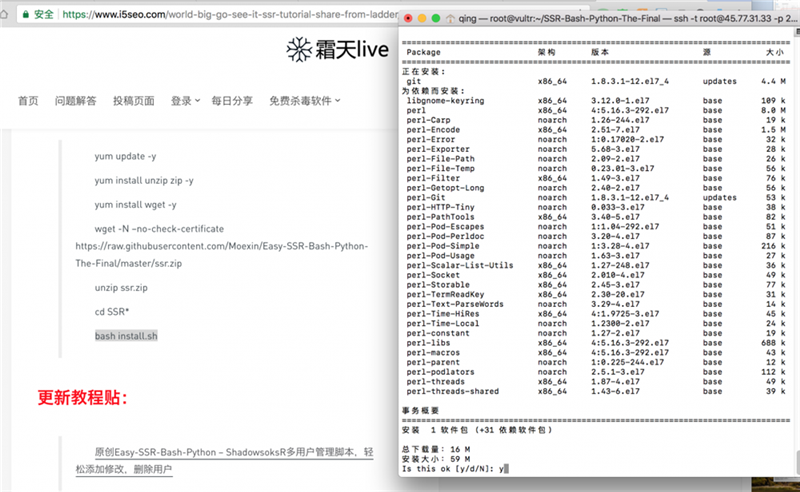Click the 'Package' column header in terminal
Screen dimensions: 800x492
coord(423,52)
